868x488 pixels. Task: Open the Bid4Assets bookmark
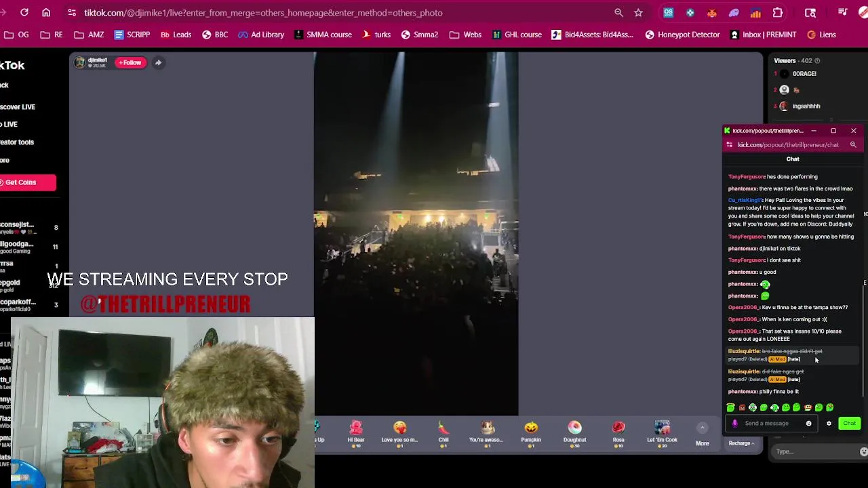[x=593, y=35]
